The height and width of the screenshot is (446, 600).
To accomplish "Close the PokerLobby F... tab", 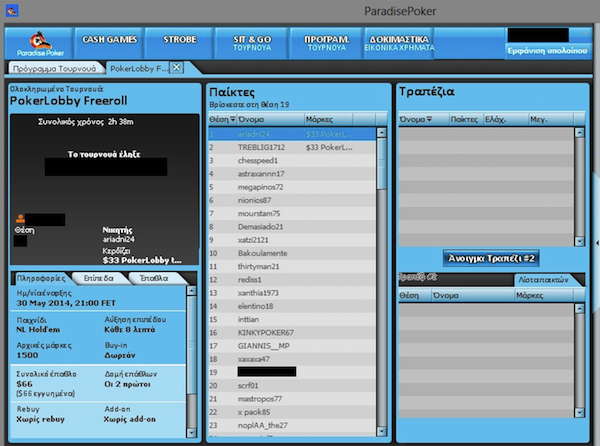I will tap(176, 67).
